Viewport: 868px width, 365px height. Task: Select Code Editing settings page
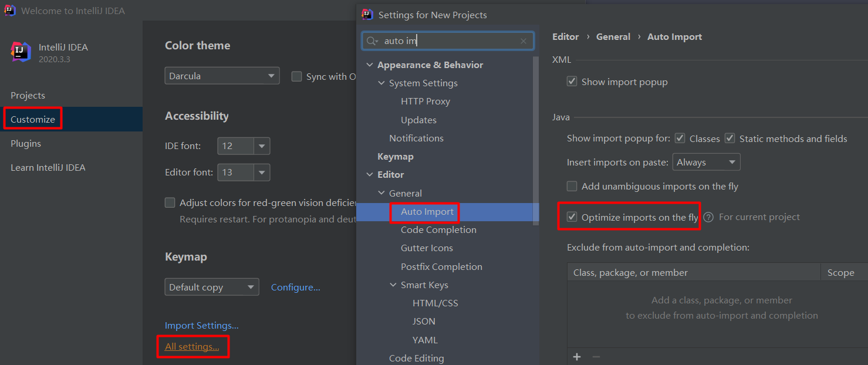click(x=416, y=358)
